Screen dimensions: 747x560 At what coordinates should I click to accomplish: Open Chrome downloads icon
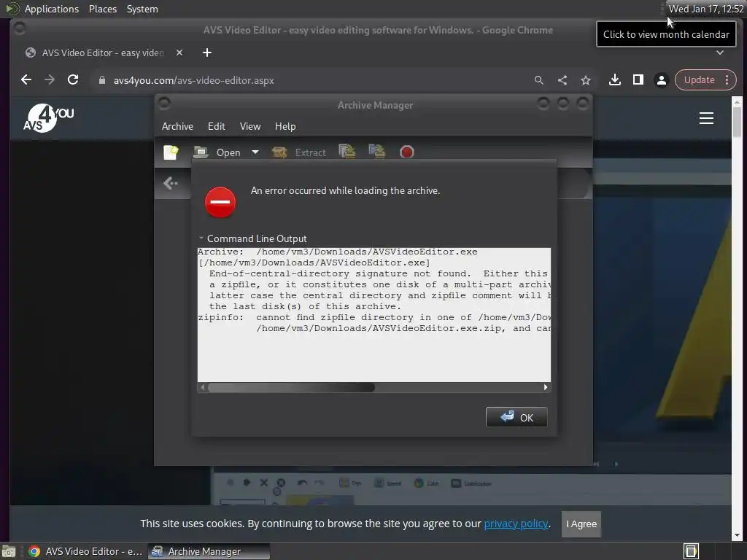click(x=614, y=80)
